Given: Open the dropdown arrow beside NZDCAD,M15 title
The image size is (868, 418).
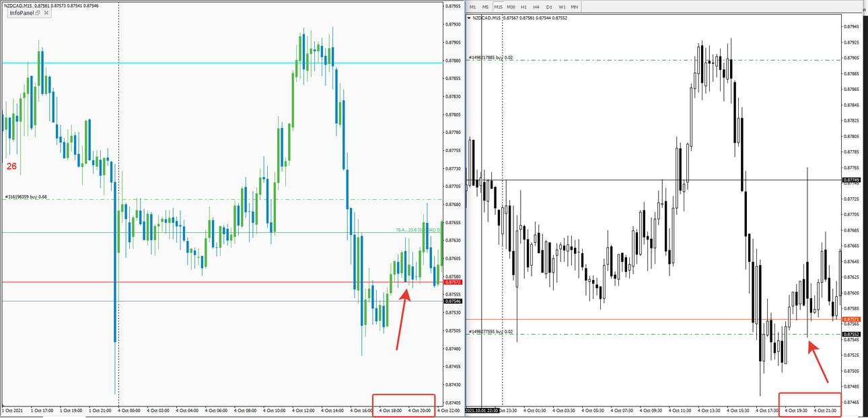Looking at the screenshot, I should point(469,18).
